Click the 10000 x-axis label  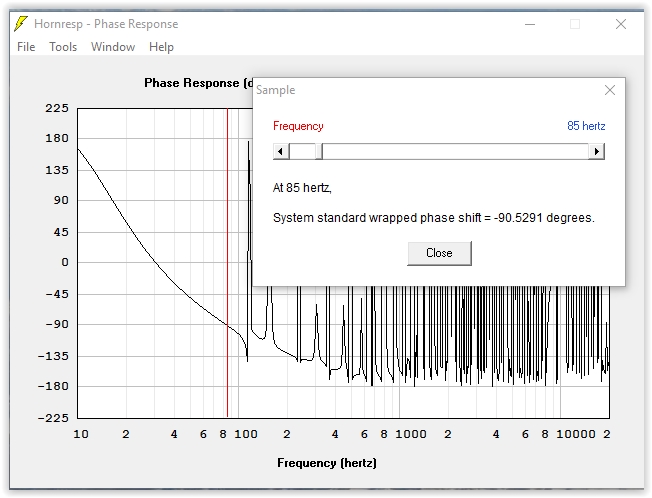(x=576, y=434)
